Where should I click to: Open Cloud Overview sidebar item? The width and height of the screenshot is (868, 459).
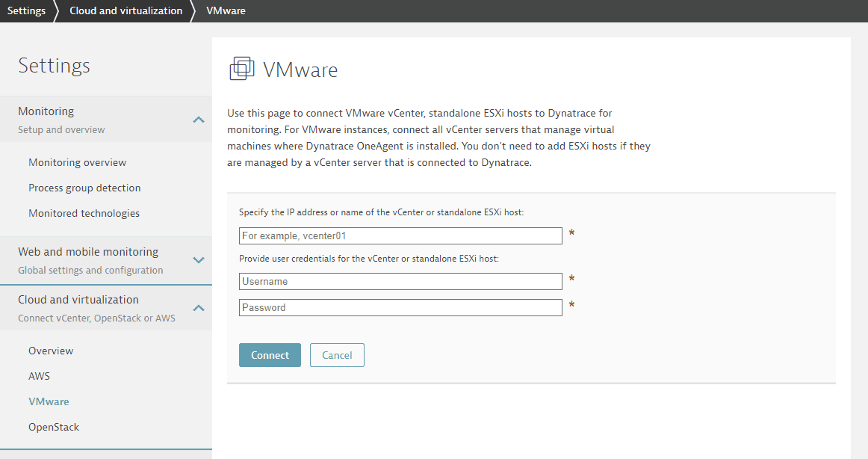click(x=51, y=351)
